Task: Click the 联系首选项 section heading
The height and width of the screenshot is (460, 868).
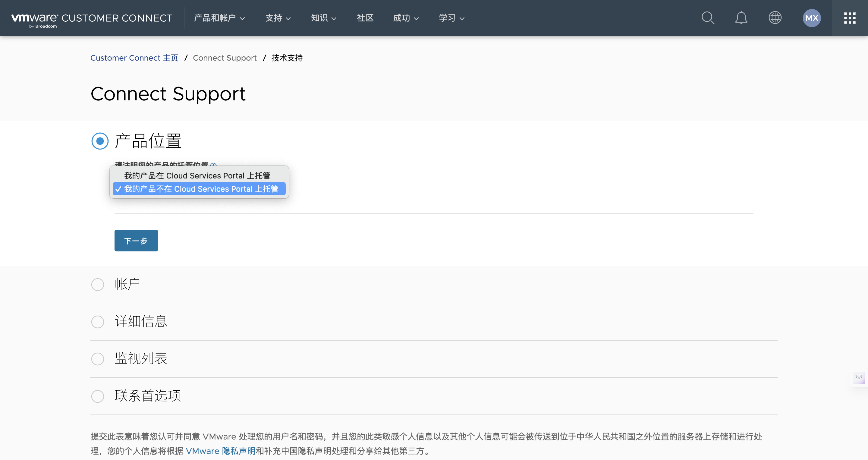Action: [x=148, y=395]
